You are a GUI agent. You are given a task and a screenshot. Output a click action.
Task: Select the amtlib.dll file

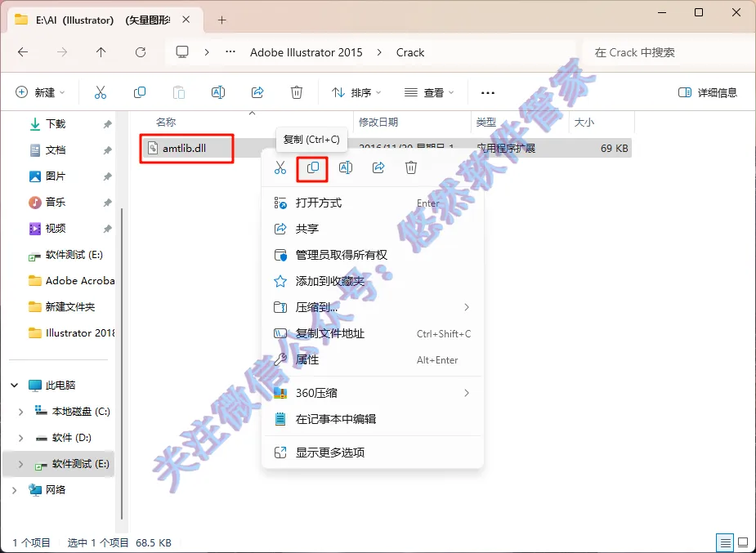coord(184,149)
